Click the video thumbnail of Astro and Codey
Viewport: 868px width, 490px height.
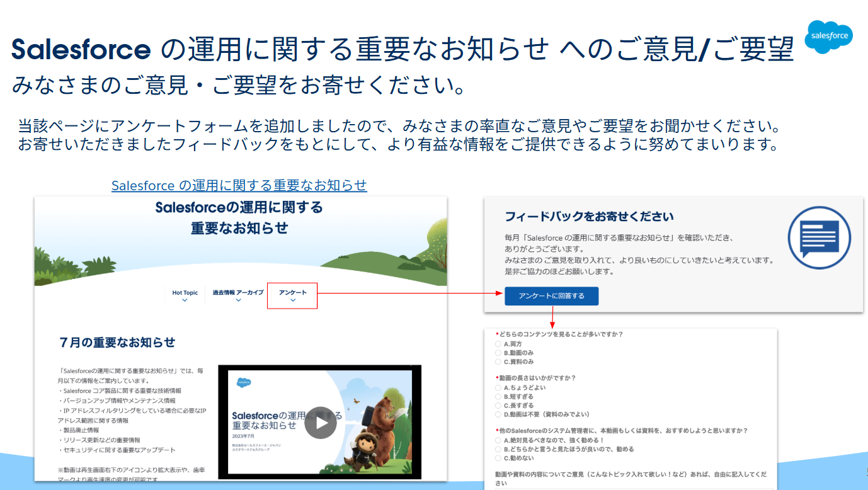pyautogui.click(x=320, y=422)
